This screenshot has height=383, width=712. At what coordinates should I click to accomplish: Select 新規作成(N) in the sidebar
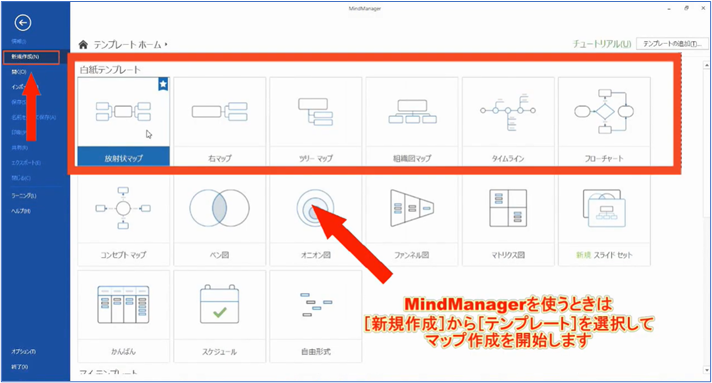click(x=31, y=57)
